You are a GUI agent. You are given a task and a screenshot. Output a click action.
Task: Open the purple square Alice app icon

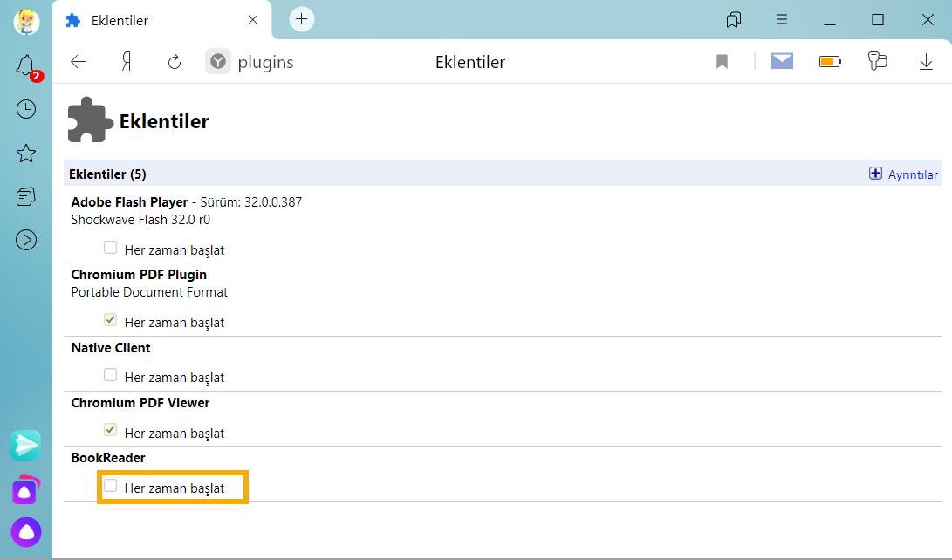[x=26, y=489]
